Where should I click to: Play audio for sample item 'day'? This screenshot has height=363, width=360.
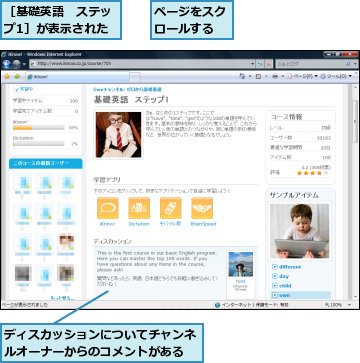[x=275, y=276]
